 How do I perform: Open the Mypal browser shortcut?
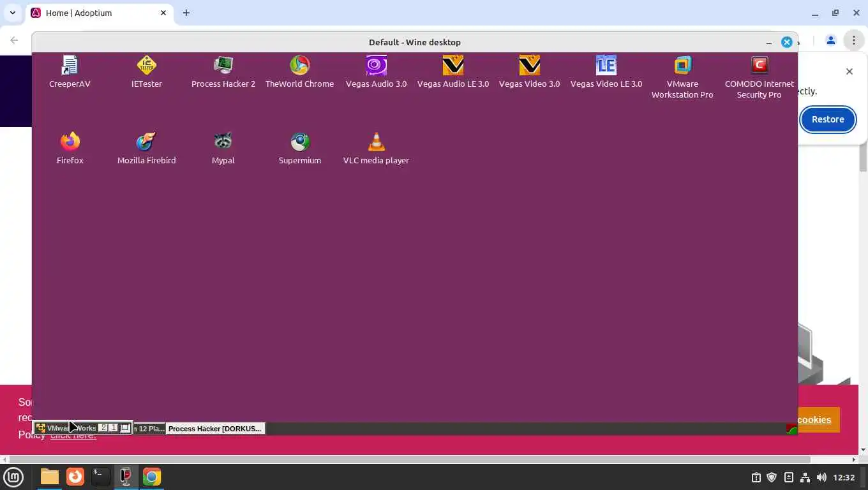tap(223, 148)
